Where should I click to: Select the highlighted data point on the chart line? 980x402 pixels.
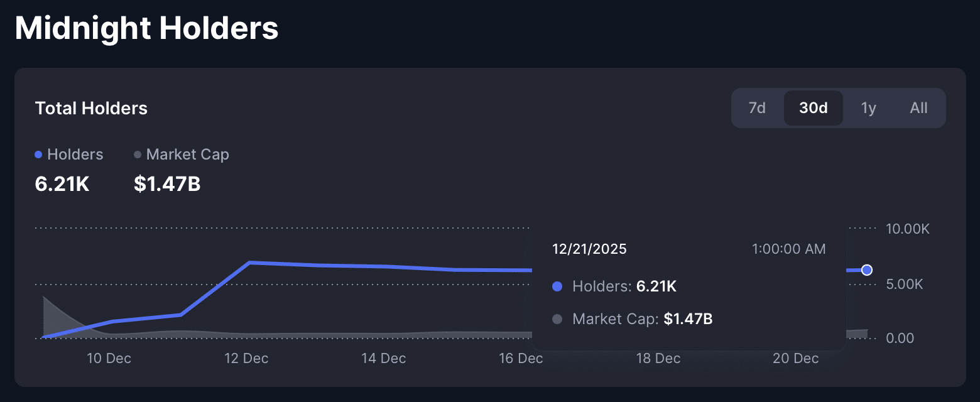(867, 269)
